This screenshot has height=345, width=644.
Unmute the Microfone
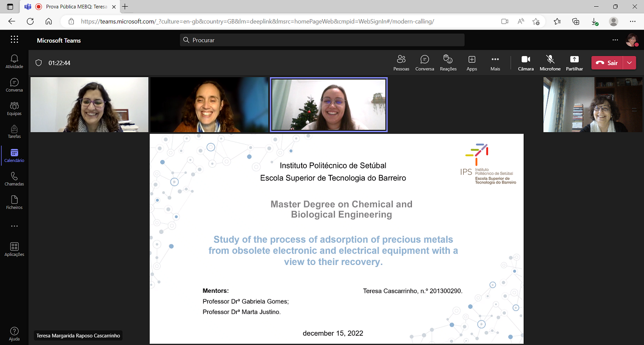(x=550, y=63)
